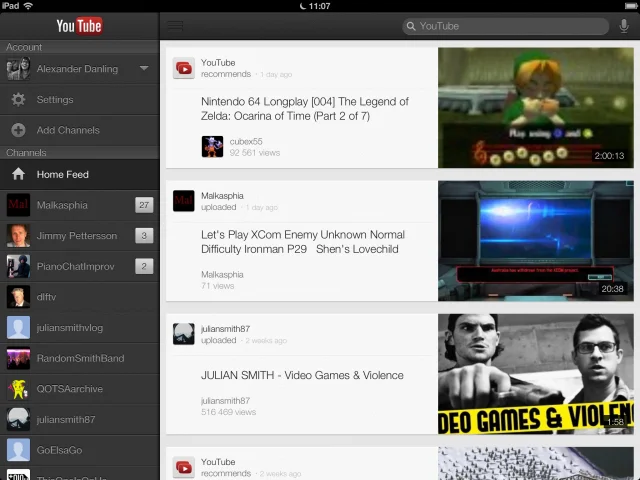
Task: Tap the QOTSAarchive channel icon
Action: click(x=18, y=389)
